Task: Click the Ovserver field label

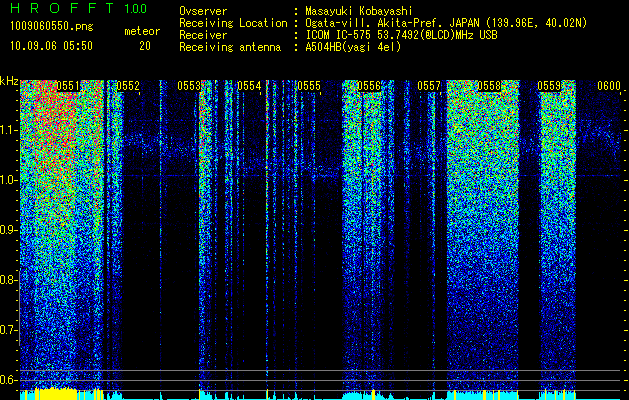Action: click(203, 11)
